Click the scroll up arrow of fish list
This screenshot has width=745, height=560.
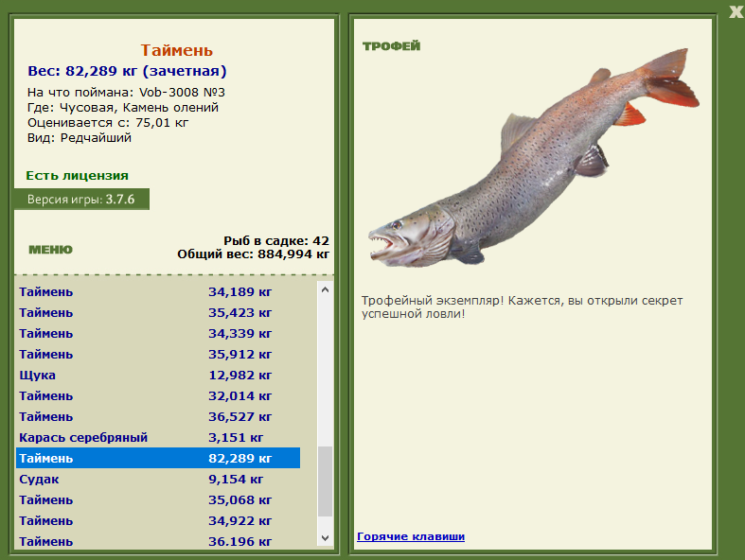coord(325,289)
